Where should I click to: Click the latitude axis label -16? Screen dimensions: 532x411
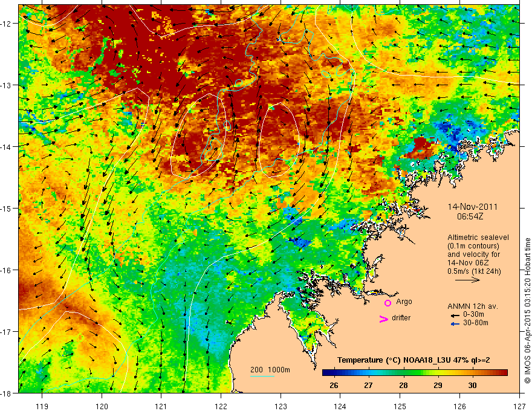[x=7, y=270]
